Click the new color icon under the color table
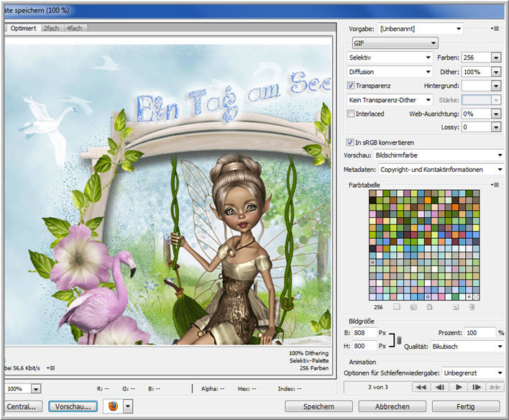Screen dimensions: 509x420 point(456,306)
